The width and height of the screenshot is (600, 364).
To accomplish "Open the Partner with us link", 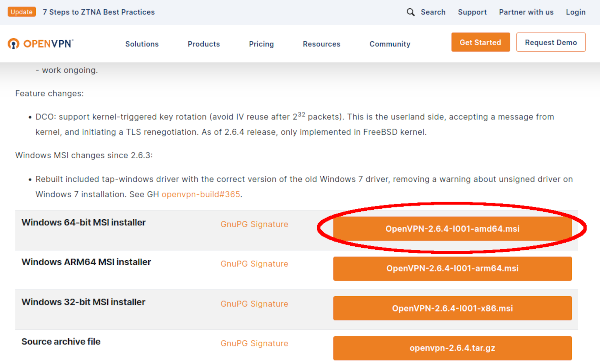I will 526,12.
